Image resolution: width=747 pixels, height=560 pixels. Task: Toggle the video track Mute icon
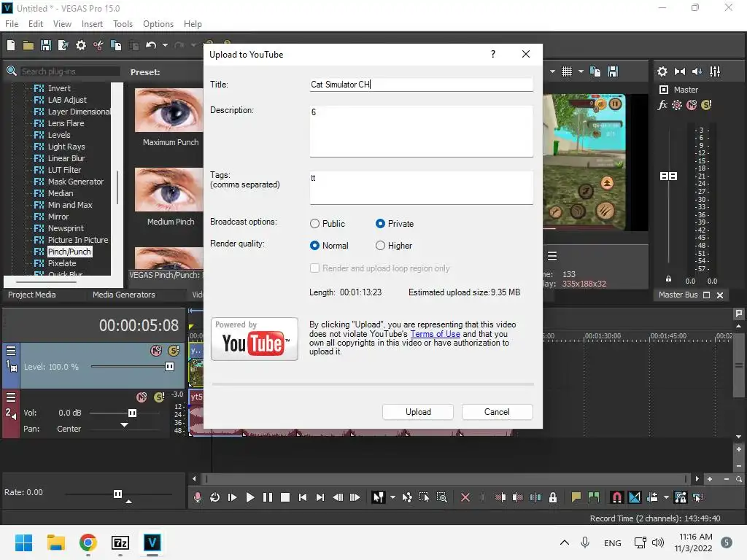click(x=156, y=351)
